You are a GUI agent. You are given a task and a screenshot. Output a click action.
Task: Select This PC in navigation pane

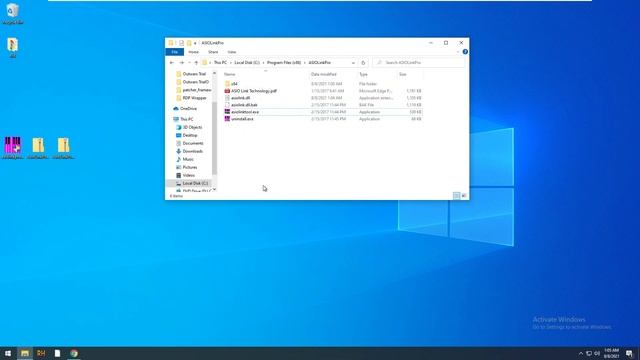click(x=187, y=119)
